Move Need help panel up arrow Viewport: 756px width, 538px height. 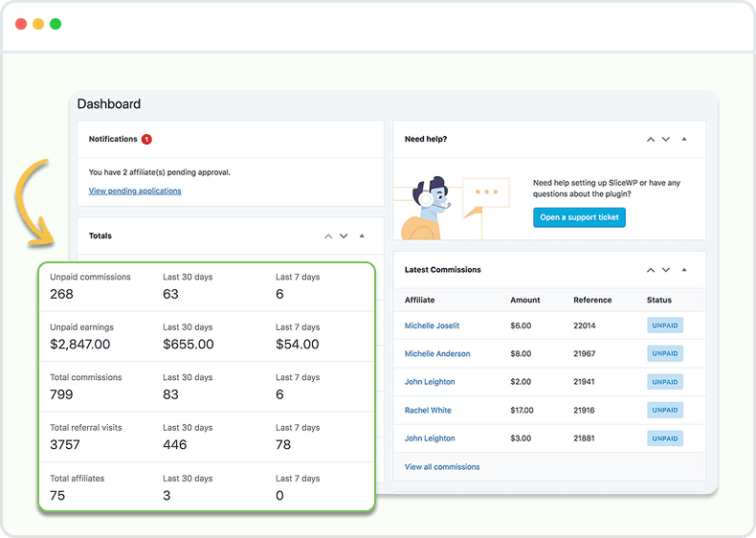(651, 140)
